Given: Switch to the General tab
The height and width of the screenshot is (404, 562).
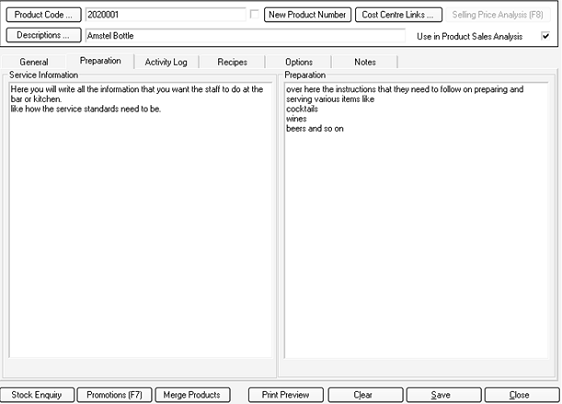Looking at the screenshot, I should 34,62.
